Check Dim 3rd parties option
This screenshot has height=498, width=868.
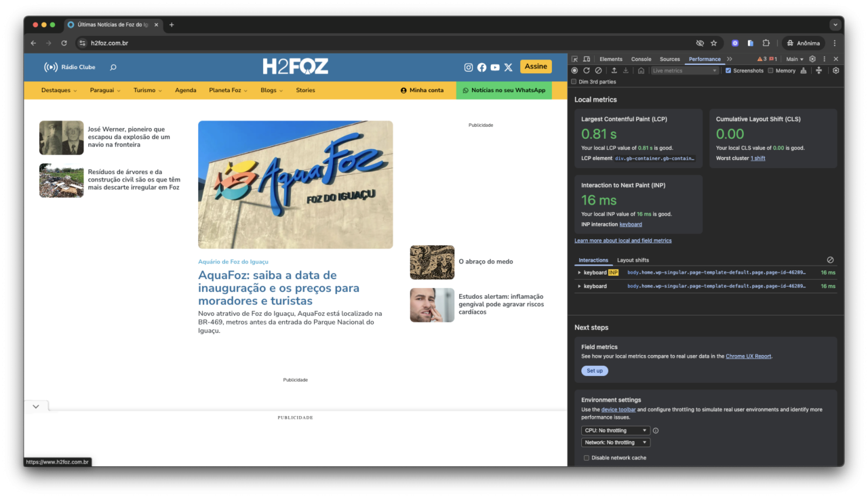pyautogui.click(x=574, y=82)
